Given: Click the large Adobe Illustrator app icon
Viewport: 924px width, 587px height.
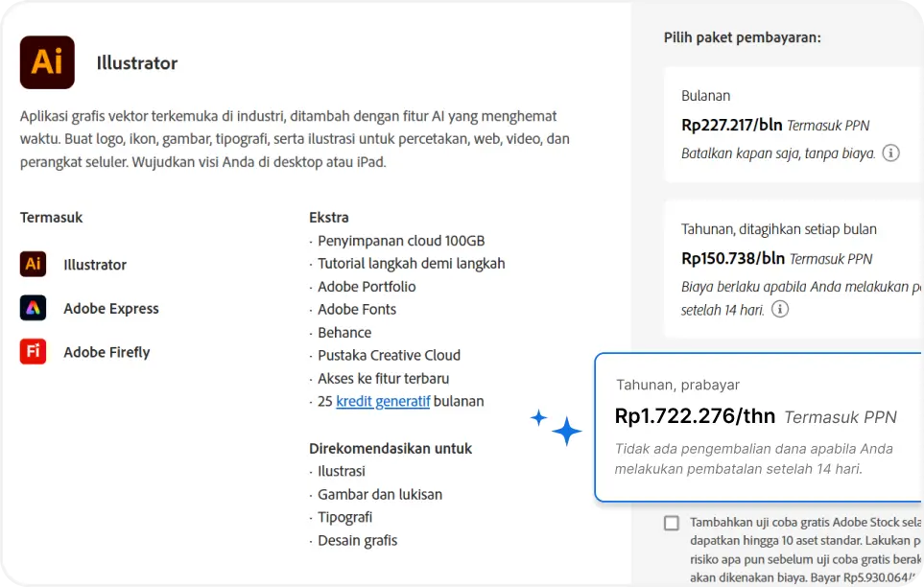Looking at the screenshot, I should click(x=46, y=62).
